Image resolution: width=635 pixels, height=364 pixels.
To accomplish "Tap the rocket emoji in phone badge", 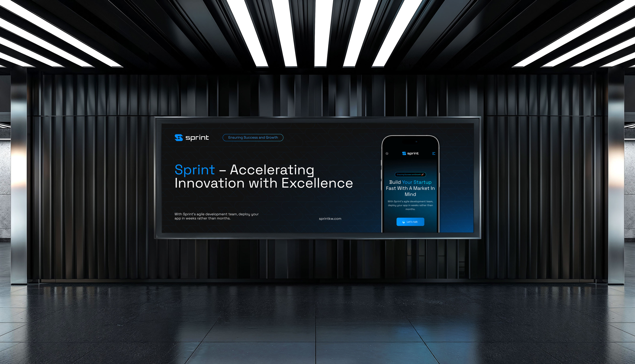I will pyautogui.click(x=423, y=175).
